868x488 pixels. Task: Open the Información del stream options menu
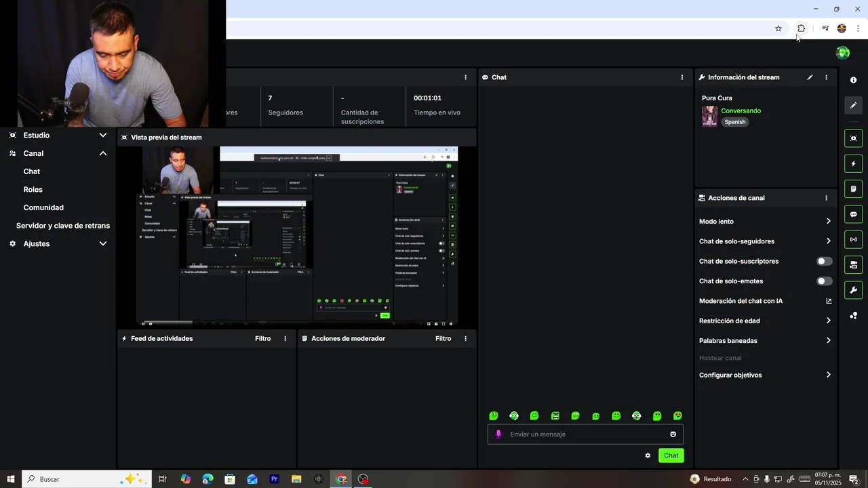(x=826, y=77)
